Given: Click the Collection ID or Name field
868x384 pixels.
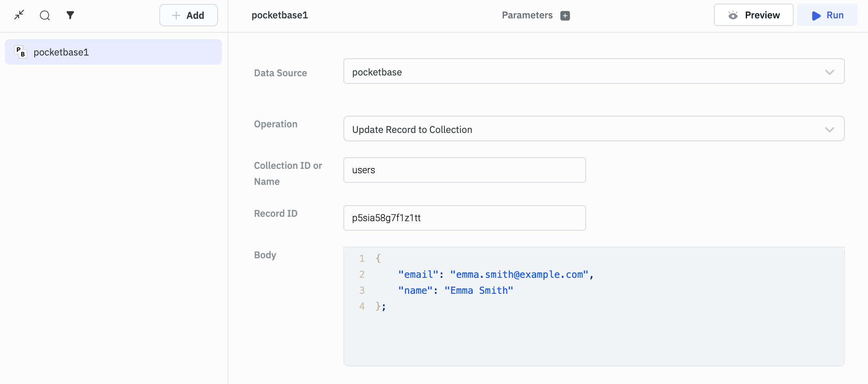Looking at the screenshot, I should pos(464,170).
